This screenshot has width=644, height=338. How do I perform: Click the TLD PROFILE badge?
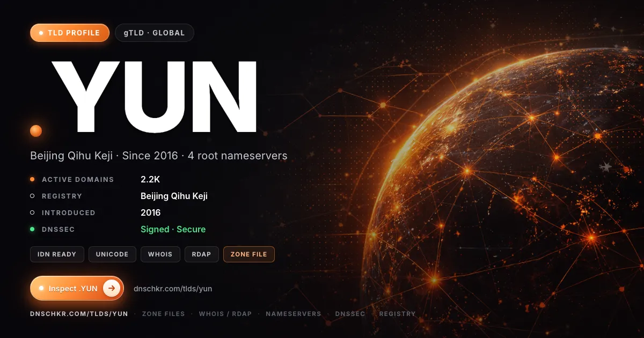coord(70,33)
